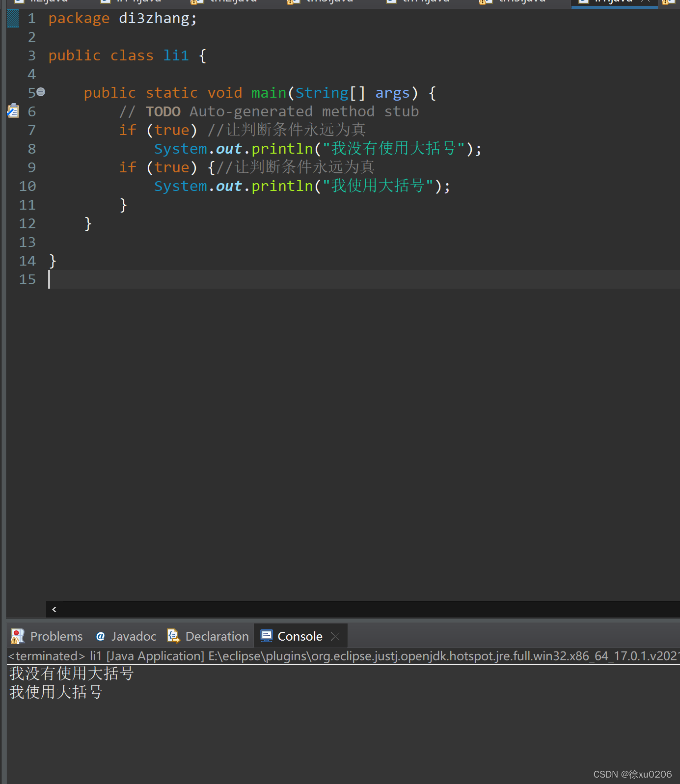Click the string "我没有使用大括号" on line 8
This screenshot has width=680, height=784.
394,149
